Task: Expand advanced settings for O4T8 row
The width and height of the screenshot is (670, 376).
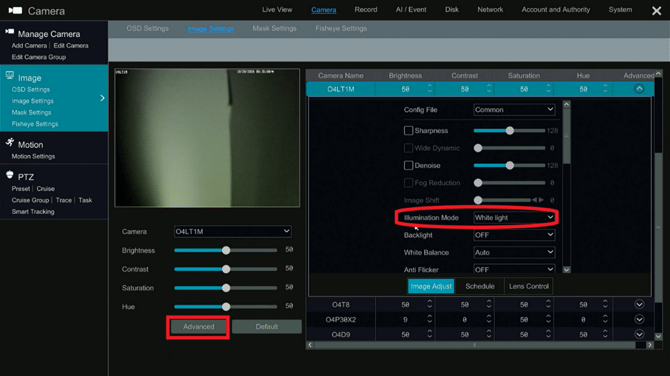Action: (x=639, y=304)
